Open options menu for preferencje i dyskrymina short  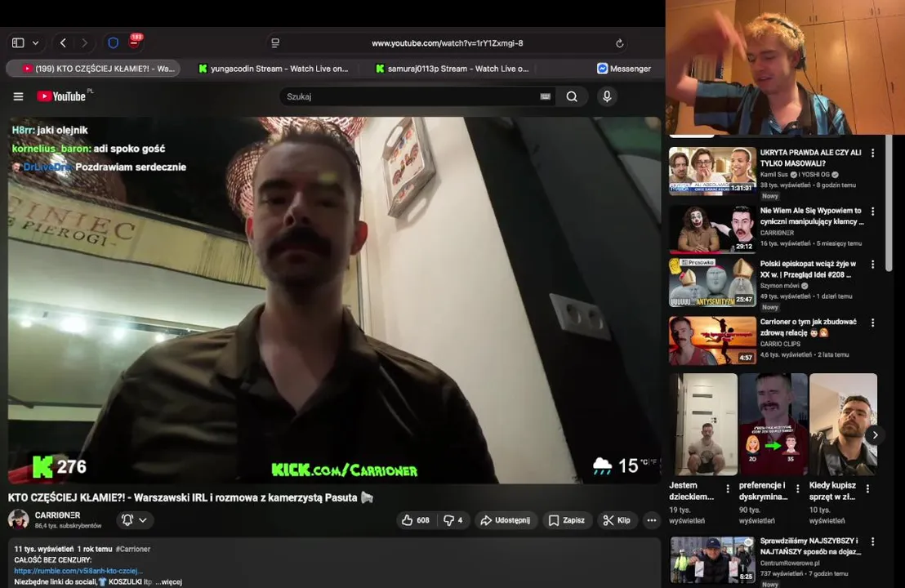tap(798, 488)
